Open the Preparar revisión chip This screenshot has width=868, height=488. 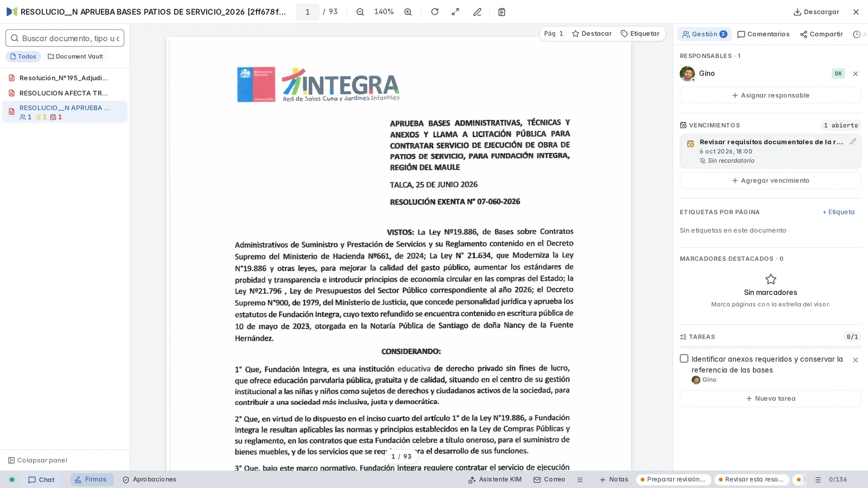coord(673,480)
